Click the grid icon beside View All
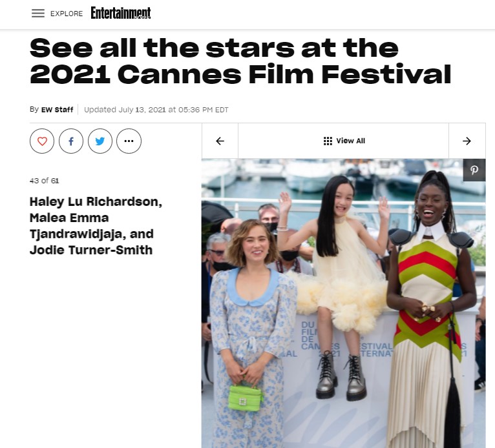The height and width of the screenshot is (448, 495). 328,141
